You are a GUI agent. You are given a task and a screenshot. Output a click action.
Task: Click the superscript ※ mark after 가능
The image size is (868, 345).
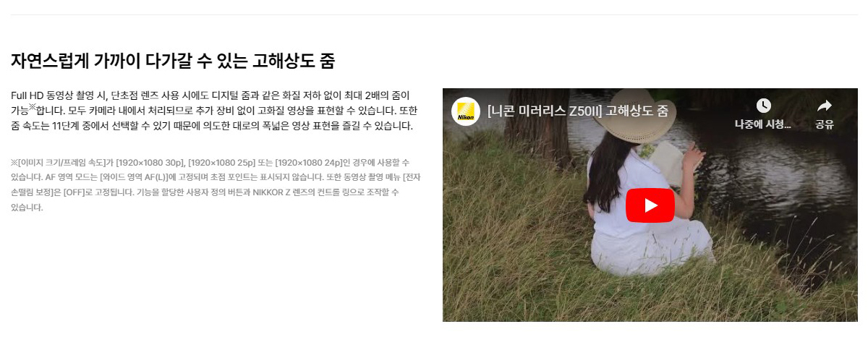point(32,107)
